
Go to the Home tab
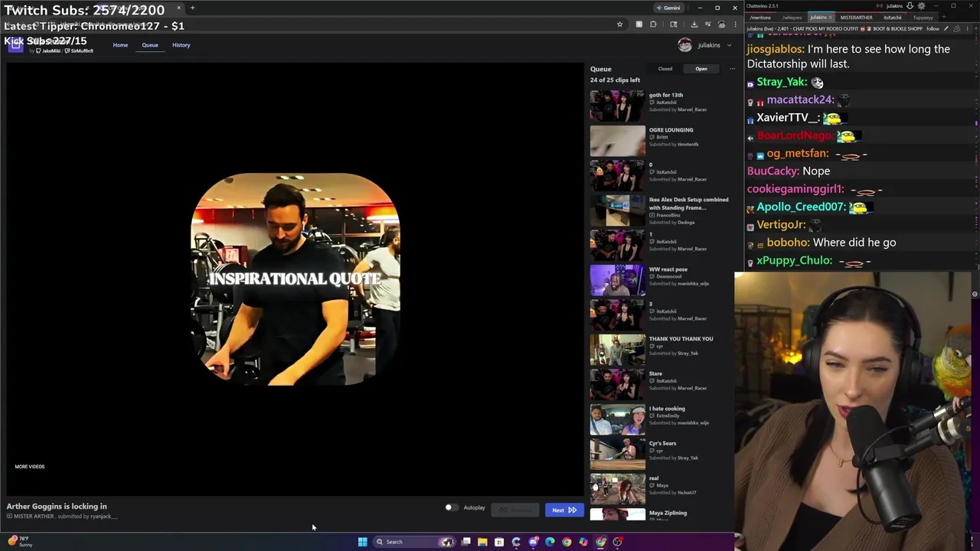tap(120, 45)
